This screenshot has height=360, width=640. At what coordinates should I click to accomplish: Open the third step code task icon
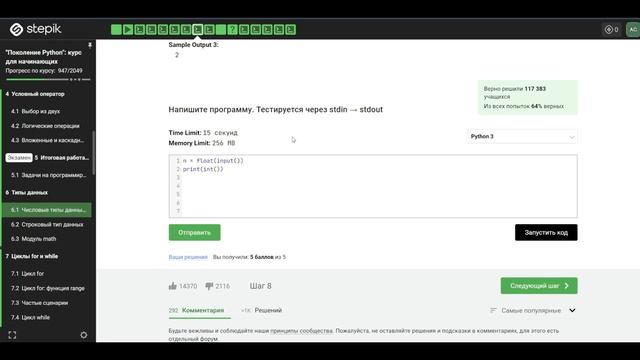click(x=140, y=29)
